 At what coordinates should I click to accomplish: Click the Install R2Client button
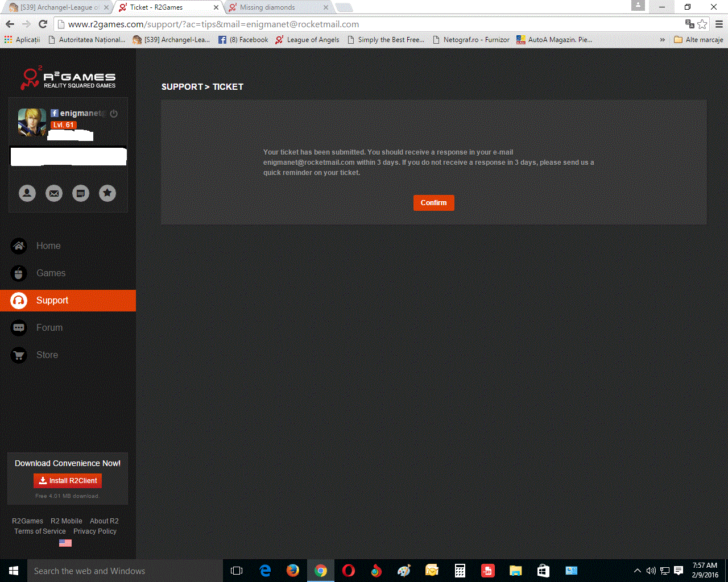click(68, 481)
